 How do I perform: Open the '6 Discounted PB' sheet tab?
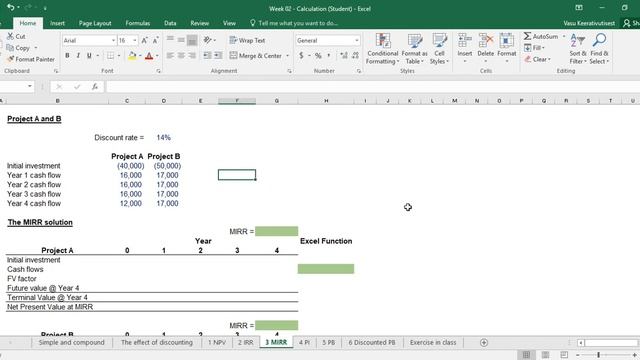(372, 342)
